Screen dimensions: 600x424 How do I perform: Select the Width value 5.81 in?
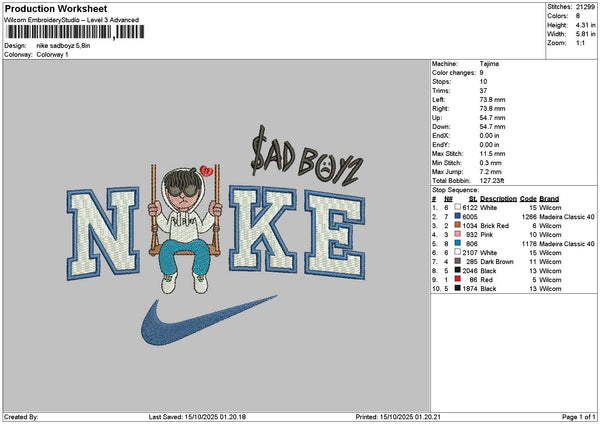tap(585, 34)
